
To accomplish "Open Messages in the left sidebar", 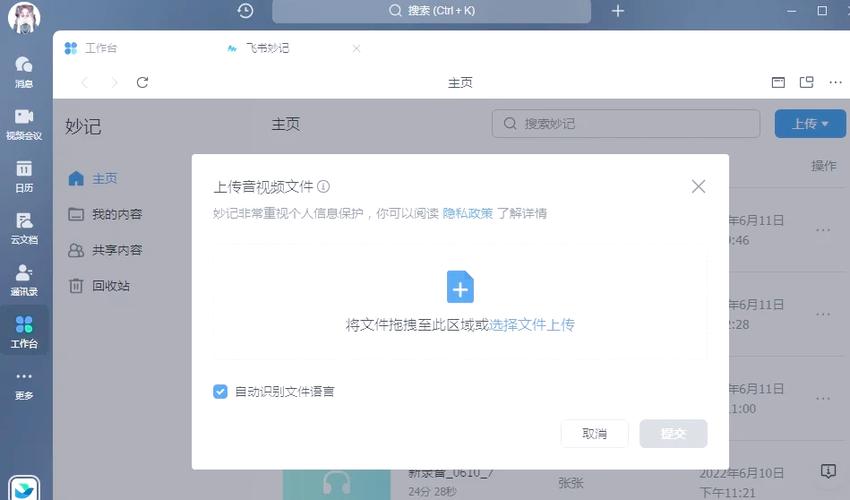I will [x=24, y=72].
